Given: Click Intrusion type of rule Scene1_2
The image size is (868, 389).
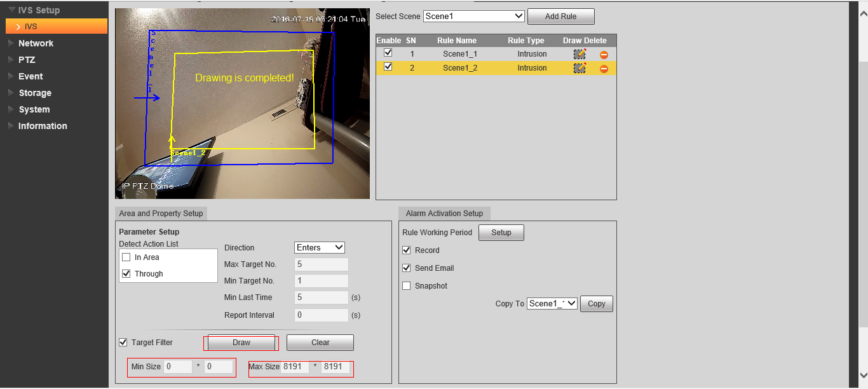Looking at the screenshot, I should tap(532, 68).
